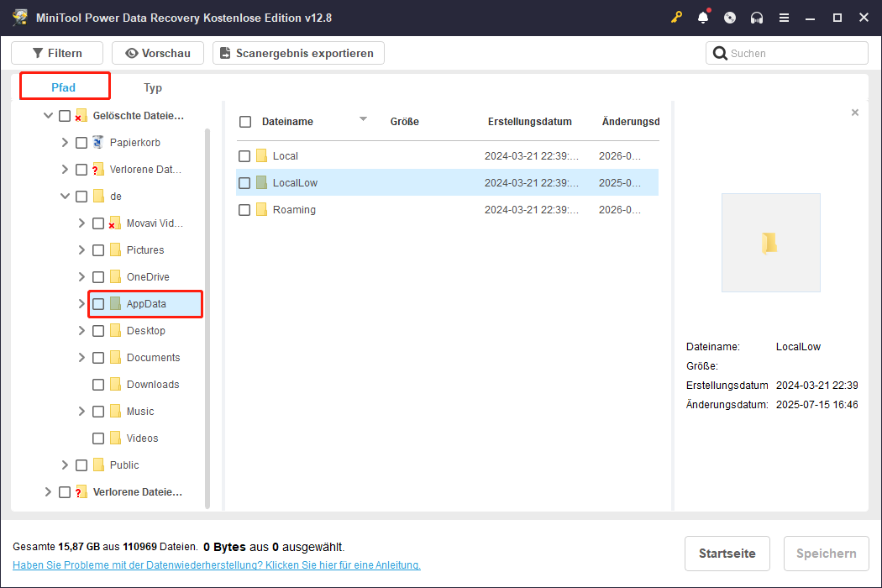
Task: Click the Vorschau preview tool
Action: 157,52
